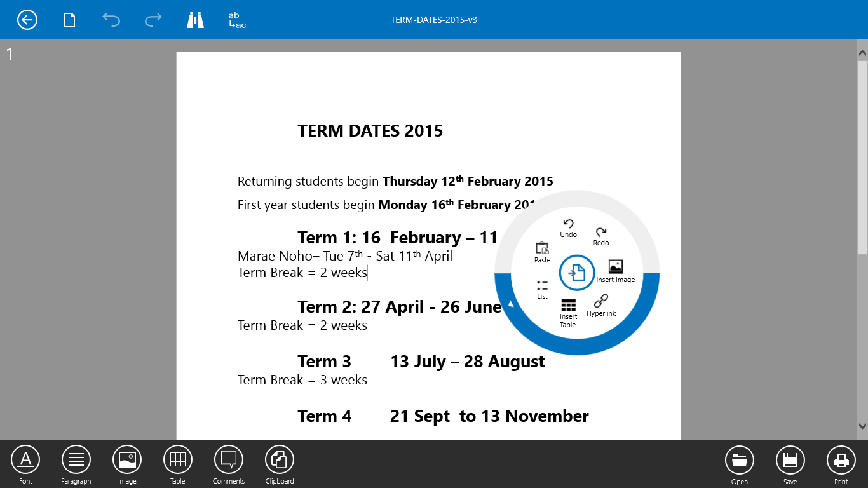Open the Comments panel
The image size is (868, 488).
tap(229, 465)
